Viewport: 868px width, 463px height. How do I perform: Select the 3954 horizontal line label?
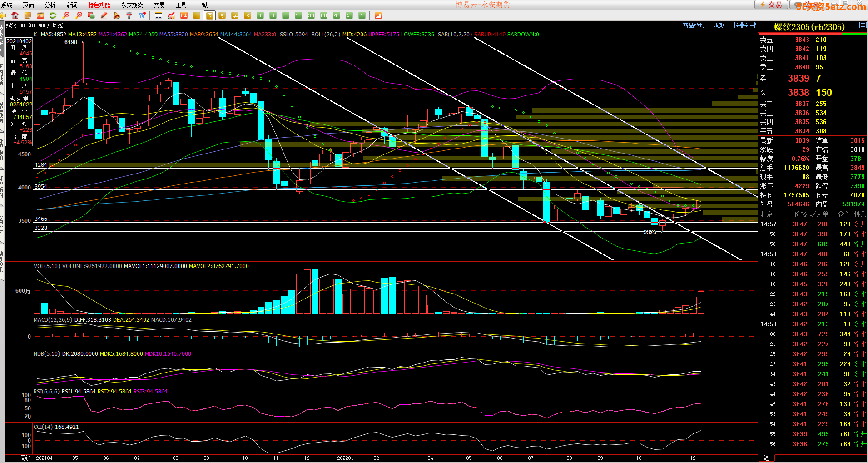pyautogui.click(x=41, y=186)
